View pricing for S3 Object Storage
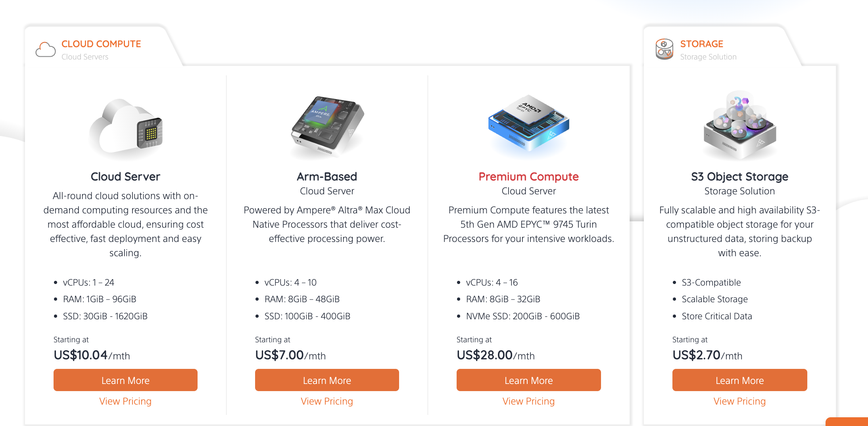This screenshot has height=426, width=868. (739, 401)
